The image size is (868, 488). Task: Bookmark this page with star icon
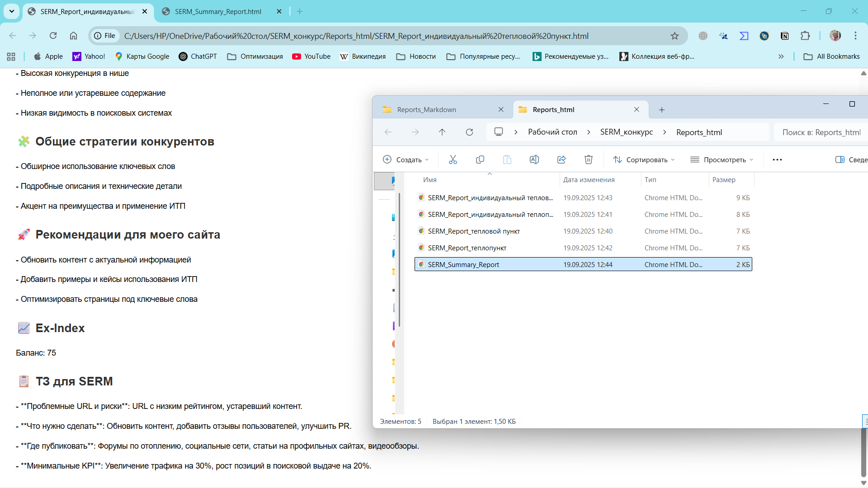pyautogui.click(x=675, y=36)
